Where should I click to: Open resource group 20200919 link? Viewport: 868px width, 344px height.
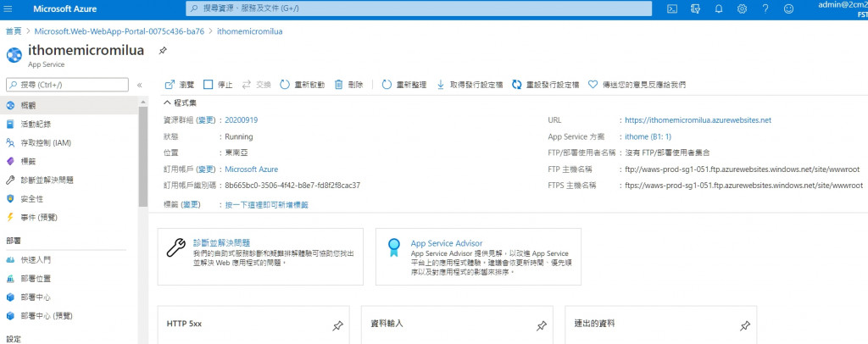[x=242, y=120]
